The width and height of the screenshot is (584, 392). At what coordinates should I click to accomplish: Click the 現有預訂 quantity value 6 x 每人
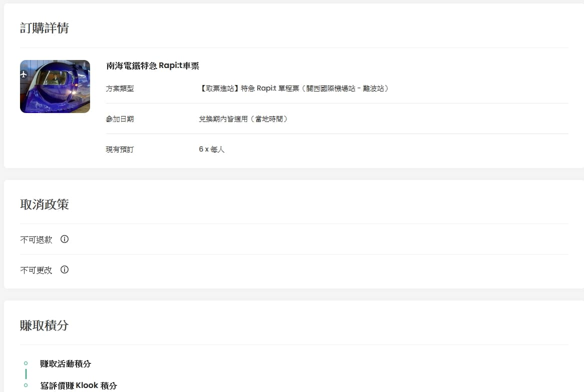pyautogui.click(x=212, y=149)
